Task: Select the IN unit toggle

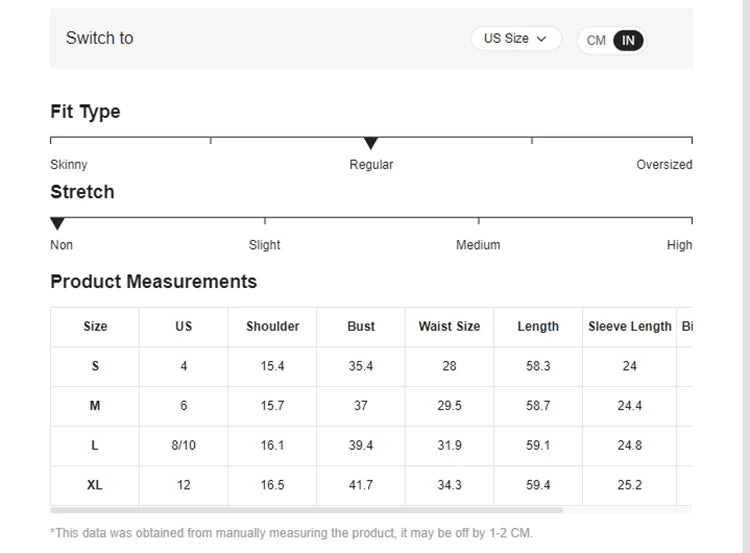Action: coord(628,41)
